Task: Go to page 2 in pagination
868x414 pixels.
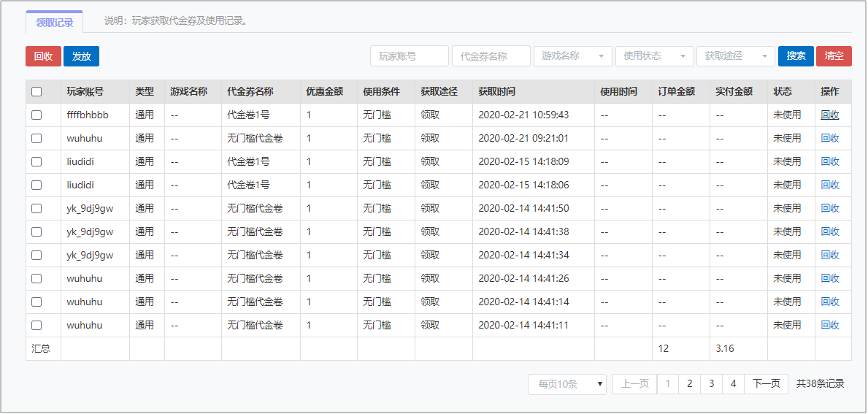Action: point(689,383)
